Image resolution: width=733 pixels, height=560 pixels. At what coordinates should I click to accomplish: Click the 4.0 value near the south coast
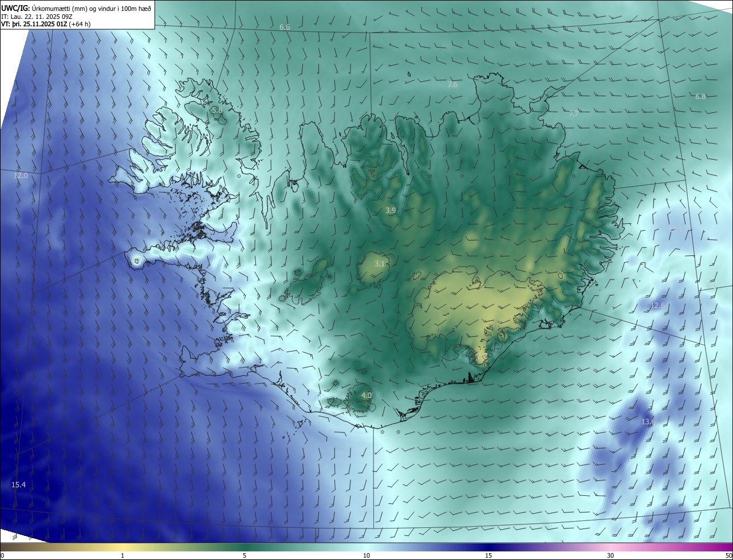tap(366, 396)
